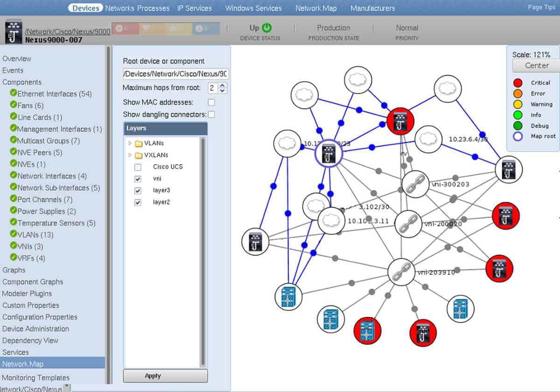Click the Maximum hops value field

(x=213, y=88)
